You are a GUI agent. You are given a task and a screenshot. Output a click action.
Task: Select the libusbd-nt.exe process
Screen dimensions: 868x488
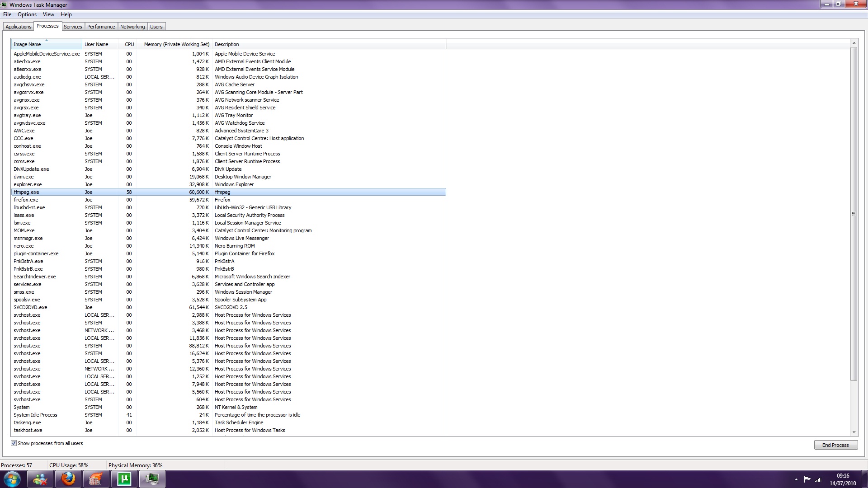(x=228, y=207)
